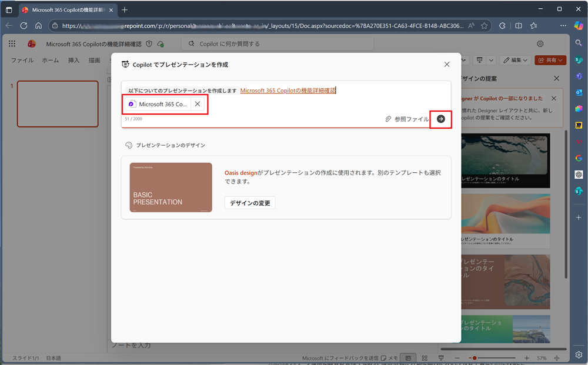Open the PowerPoint settings gear icon
The height and width of the screenshot is (365, 588).
540,43
